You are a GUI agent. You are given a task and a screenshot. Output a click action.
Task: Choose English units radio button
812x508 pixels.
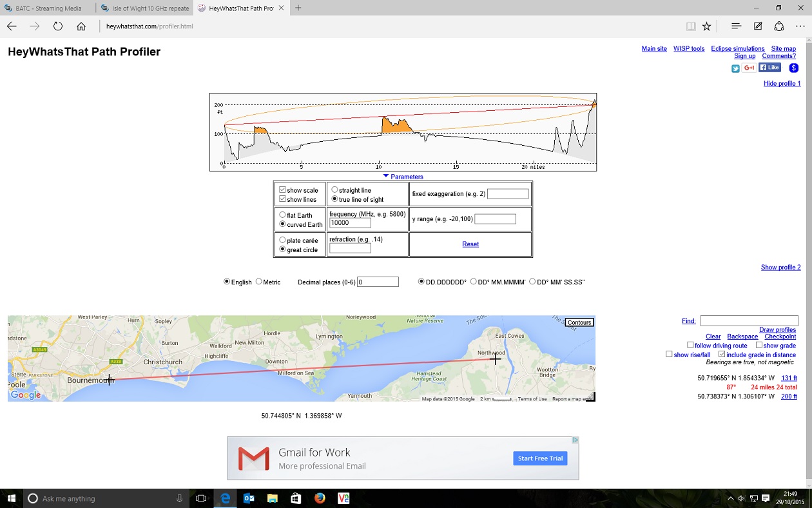click(x=227, y=282)
